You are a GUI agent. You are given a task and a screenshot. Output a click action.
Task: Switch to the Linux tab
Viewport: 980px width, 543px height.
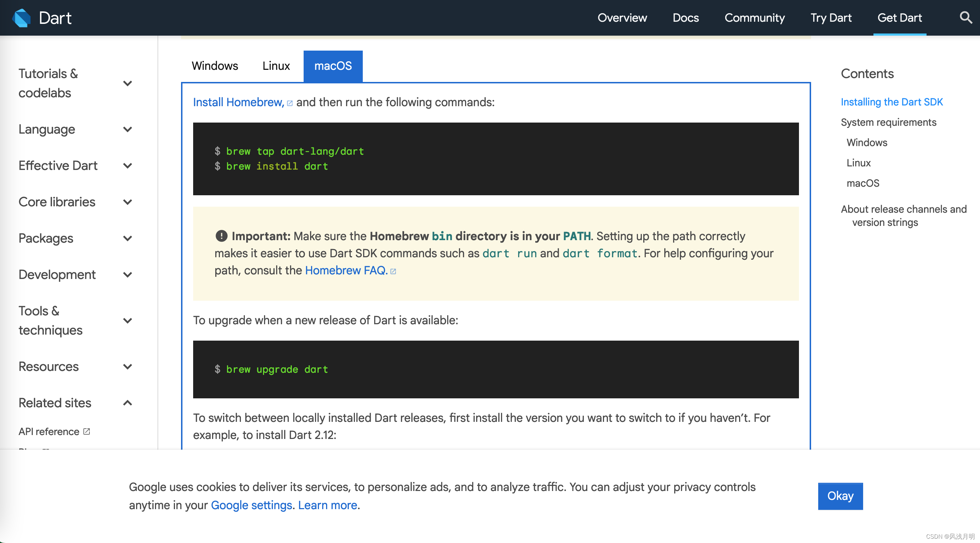pos(276,66)
